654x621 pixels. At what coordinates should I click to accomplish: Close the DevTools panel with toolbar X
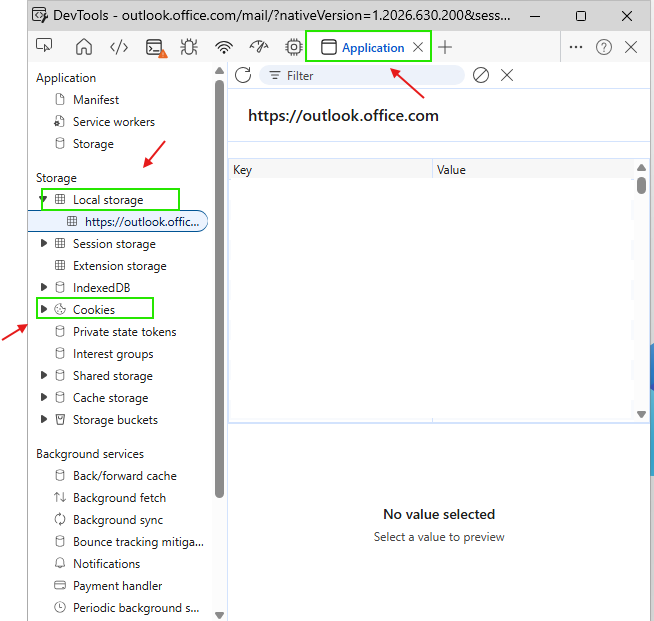631,47
